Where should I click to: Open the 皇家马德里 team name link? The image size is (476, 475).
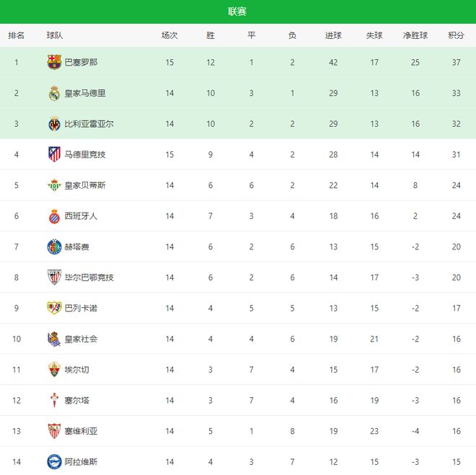85,93
